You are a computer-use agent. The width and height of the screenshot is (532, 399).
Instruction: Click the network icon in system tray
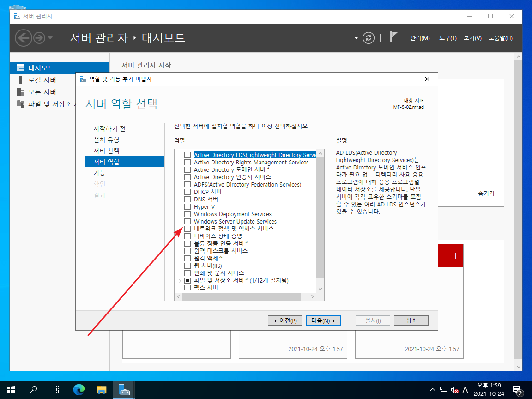point(443,390)
